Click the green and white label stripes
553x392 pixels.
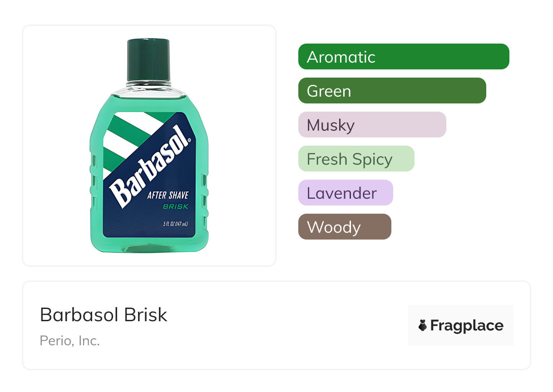[x=122, y=136]
